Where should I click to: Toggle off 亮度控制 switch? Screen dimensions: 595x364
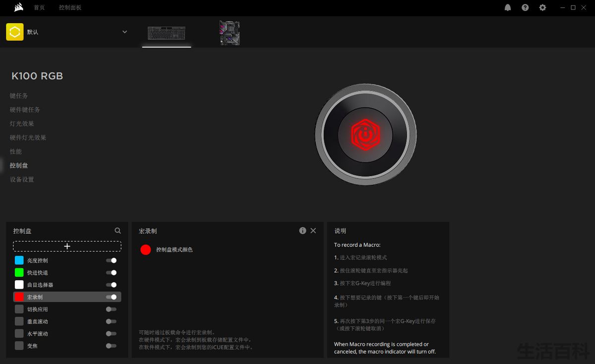pyautogui.click(x=111, y=260)
